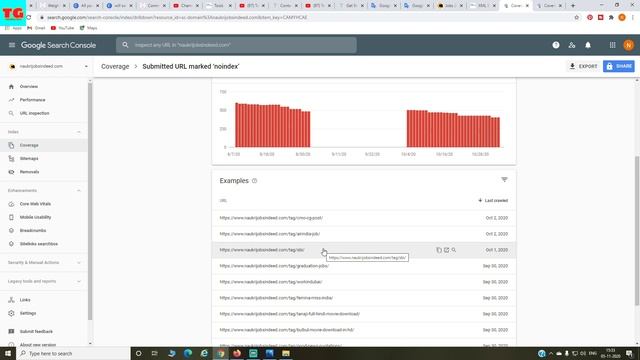
Task: Click the Oct 1, 2020 crawl date
Action: click(x=497, y=250)
